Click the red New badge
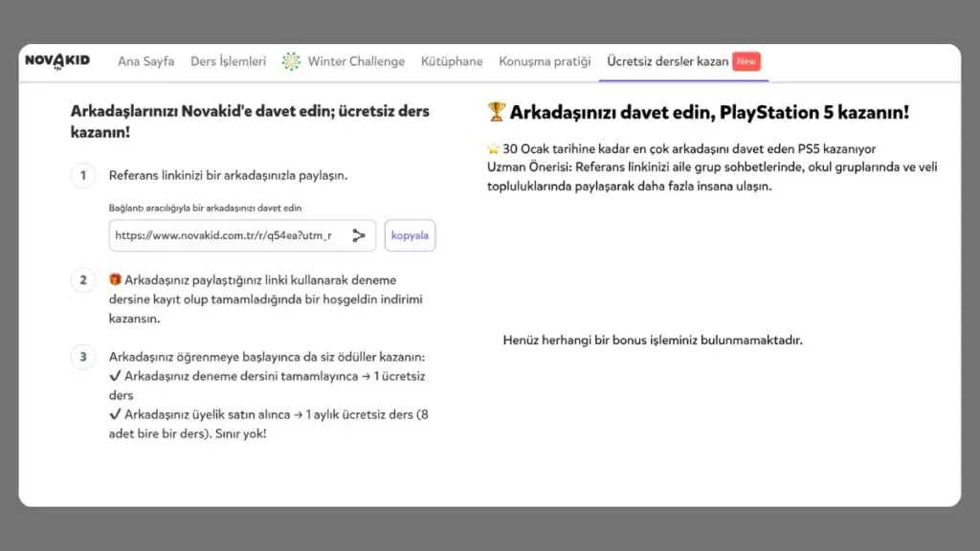980x551 pixels. pyautogui.click(x=746, y=61)
